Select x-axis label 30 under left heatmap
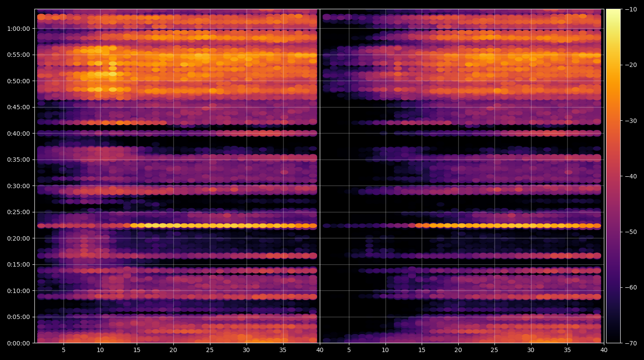This screenshot has width=644, height=360. [x=246, y=350]
